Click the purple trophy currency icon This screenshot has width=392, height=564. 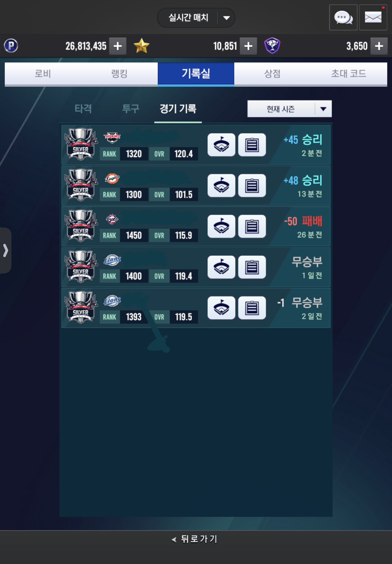tap(272, 46)
